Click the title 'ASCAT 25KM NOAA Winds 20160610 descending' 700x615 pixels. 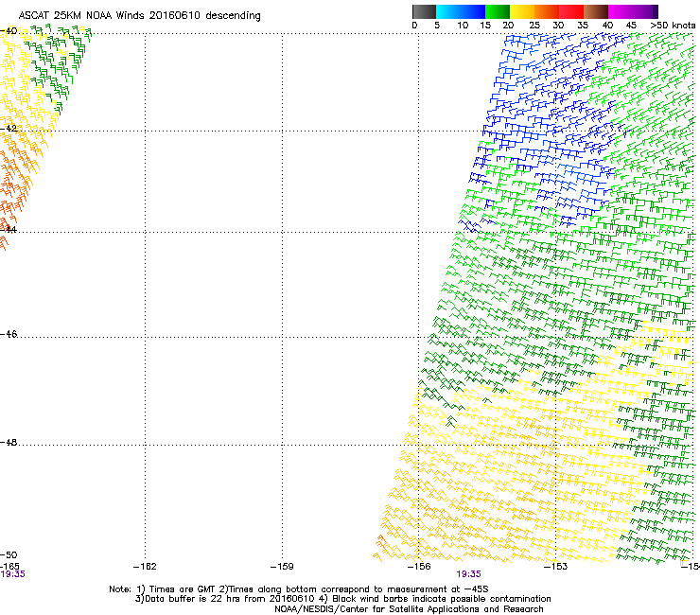point(139,15)
